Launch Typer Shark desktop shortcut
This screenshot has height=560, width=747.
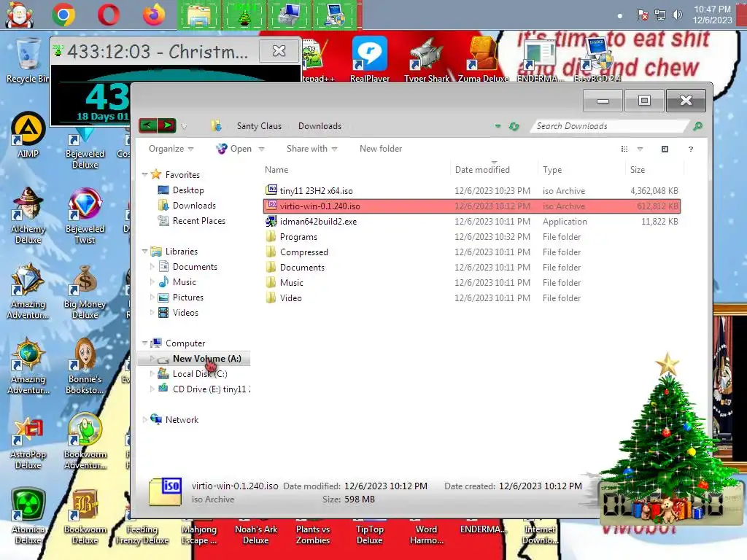coord(426,59)
